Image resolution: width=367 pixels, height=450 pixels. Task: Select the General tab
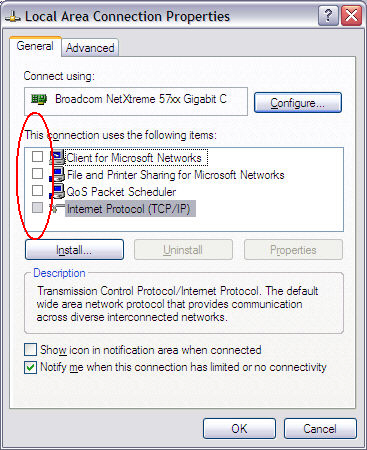[35, 46]
